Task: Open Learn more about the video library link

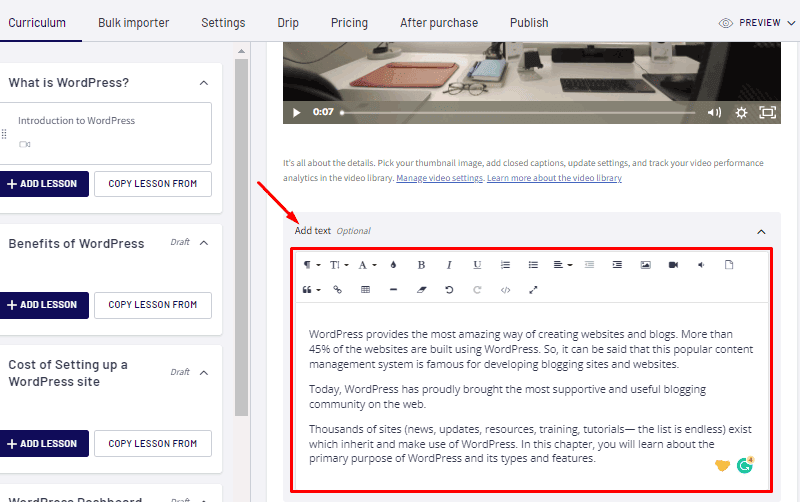Action: 554,178
